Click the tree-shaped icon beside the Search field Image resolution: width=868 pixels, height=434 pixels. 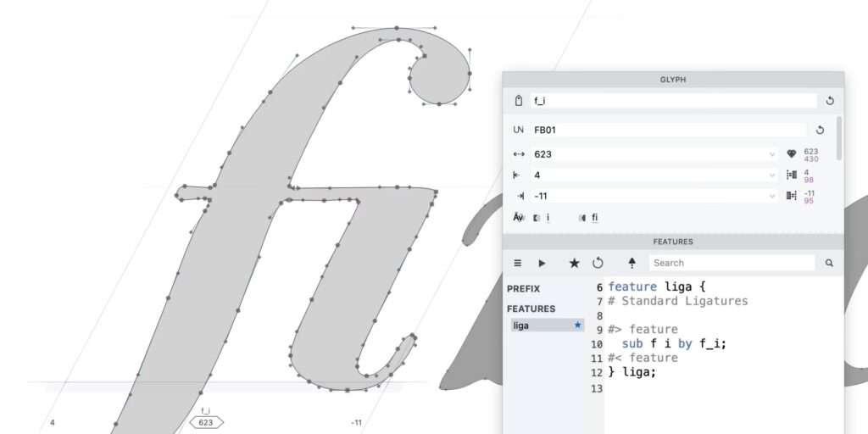click(x=632, y=264)
